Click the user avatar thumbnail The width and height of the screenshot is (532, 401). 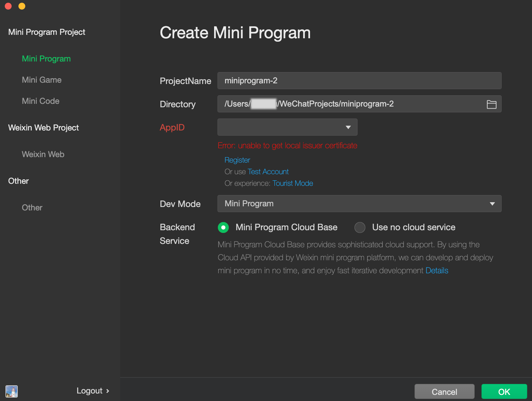click(x=12, y=391)
